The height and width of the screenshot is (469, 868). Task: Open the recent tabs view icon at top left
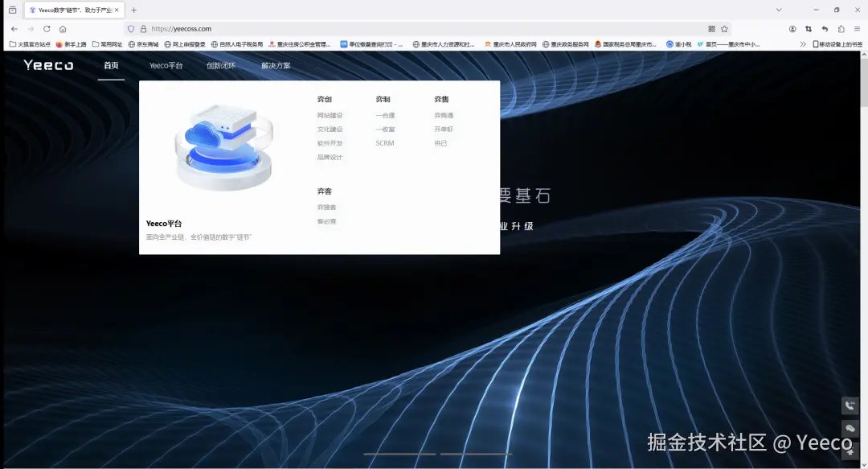pyautogui.click(x=12, y=10)
